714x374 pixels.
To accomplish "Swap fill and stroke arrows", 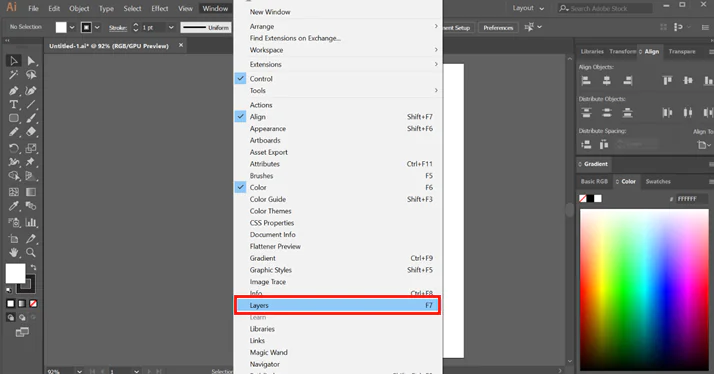I will tap(33, 267).
